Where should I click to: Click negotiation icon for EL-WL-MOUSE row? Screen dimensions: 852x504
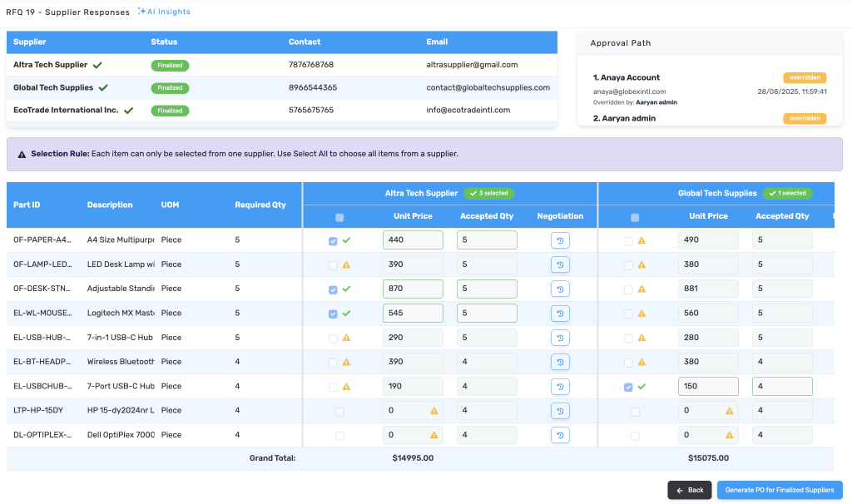pos(560,314)
